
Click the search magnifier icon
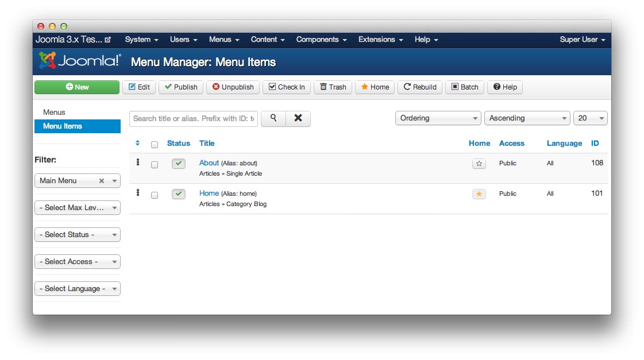click(273, 118)
